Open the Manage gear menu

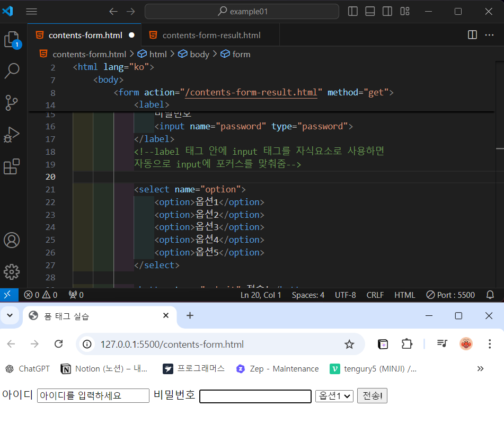click(x=12, y=272)
